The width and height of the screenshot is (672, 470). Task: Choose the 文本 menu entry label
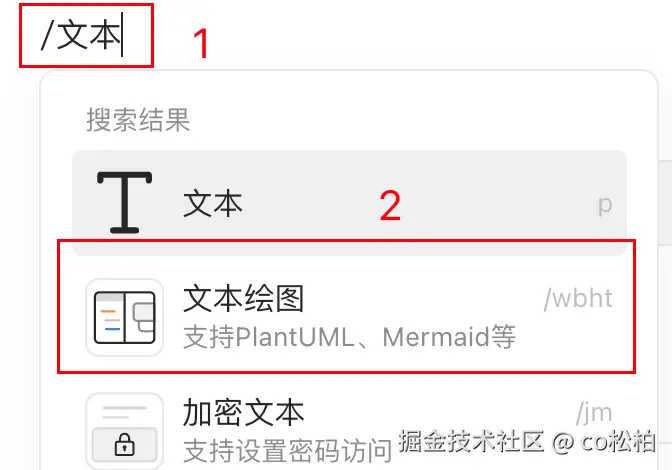tap(213, 204)
